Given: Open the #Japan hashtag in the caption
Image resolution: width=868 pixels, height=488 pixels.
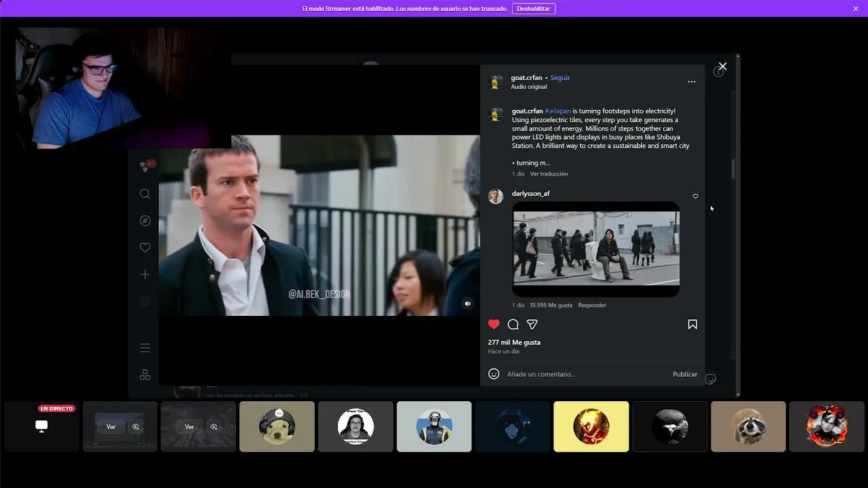Looking at the screenshot, I should (x=558, y=110).
